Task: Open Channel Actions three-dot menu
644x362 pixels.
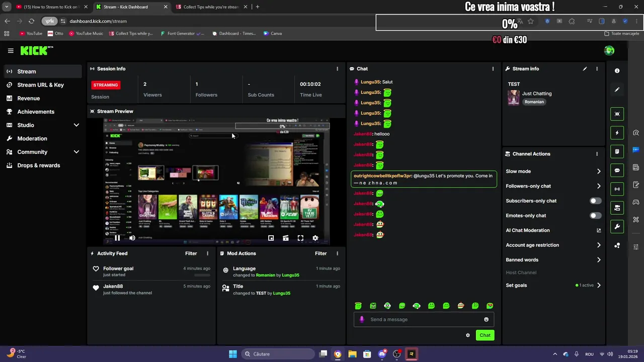Action: tap(597, 154)
